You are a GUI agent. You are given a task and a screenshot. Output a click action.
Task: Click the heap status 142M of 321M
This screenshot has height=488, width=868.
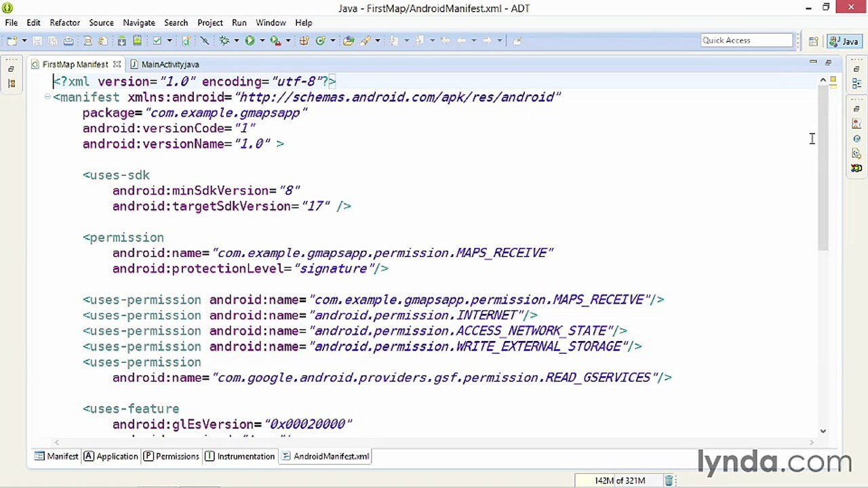[619, 481]
